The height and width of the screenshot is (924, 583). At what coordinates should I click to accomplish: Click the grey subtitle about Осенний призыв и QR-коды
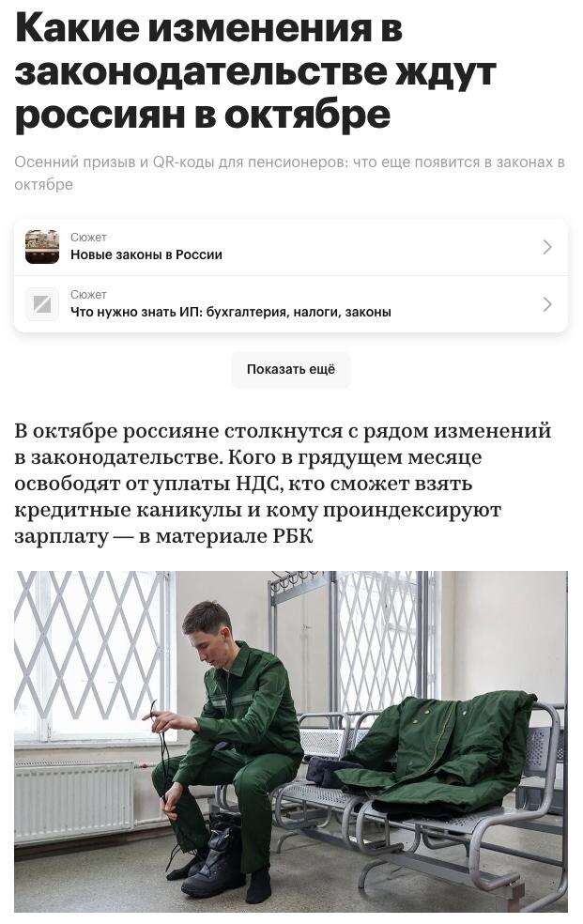point(289,173)
